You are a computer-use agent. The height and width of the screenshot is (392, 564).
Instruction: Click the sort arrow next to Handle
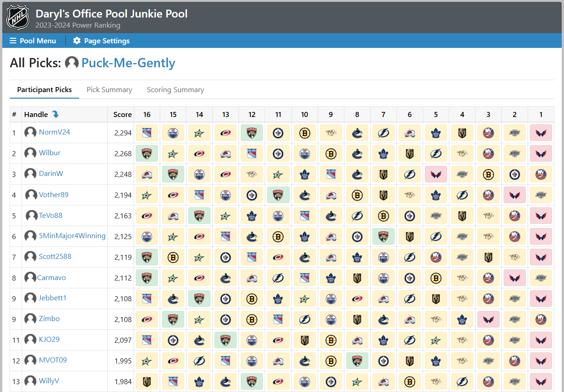pyautogui.click(x=56, y=114)
